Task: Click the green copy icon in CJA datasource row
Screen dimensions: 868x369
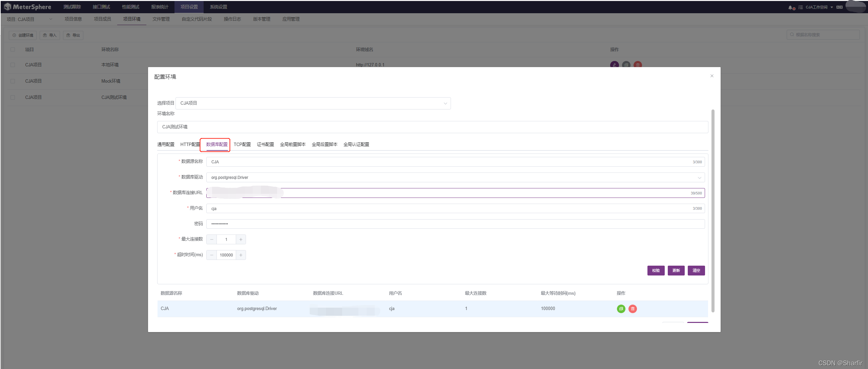Action: [621, 309]
